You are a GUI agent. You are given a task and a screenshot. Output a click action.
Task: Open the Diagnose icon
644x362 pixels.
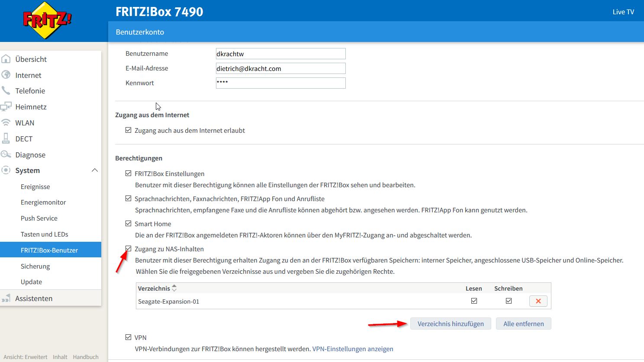click(x=6, y=154)
